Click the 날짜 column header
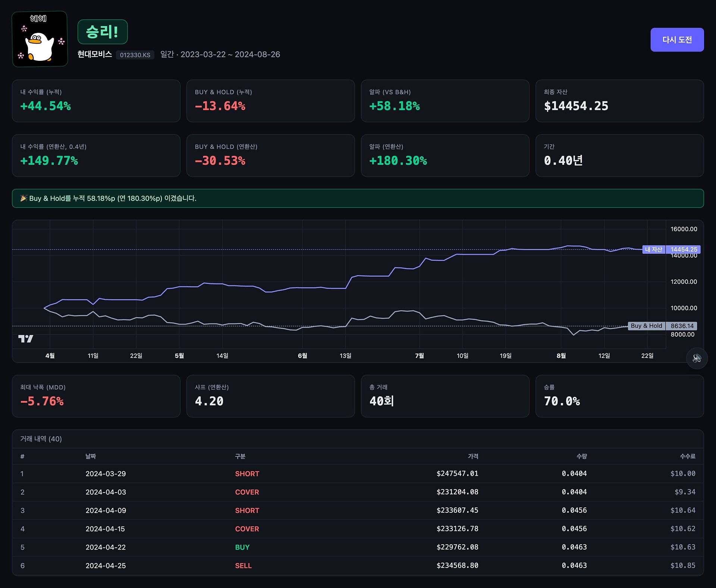716x588 pixels. tap(91, 456)
